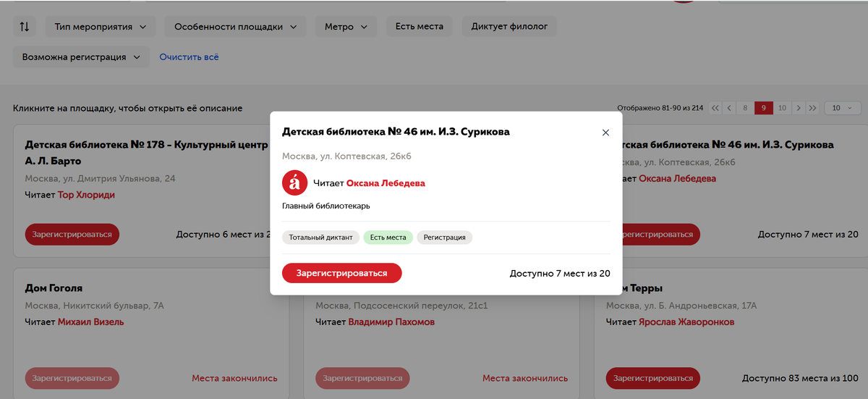Click address Москва, ул. Дмитрия Ульянова, 24
The width and height of the screenshot is (868, 399).
pyautogui.click(x=100, y=178)
